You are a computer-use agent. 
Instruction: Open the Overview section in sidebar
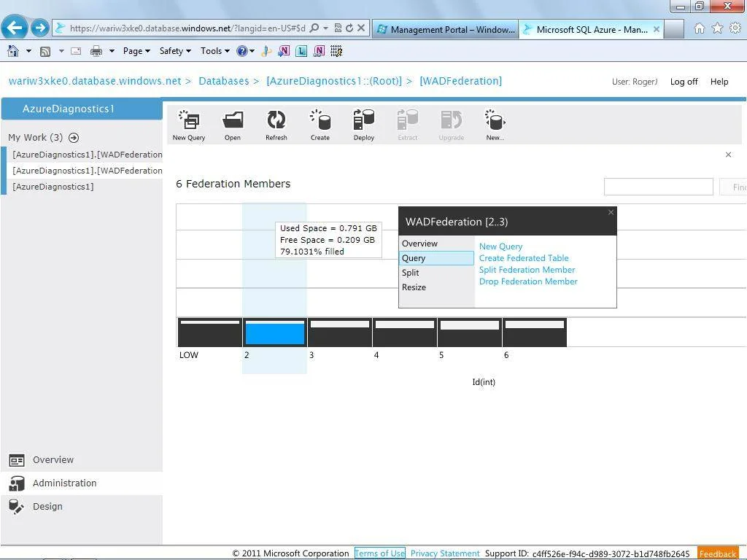tap(82, 460)
